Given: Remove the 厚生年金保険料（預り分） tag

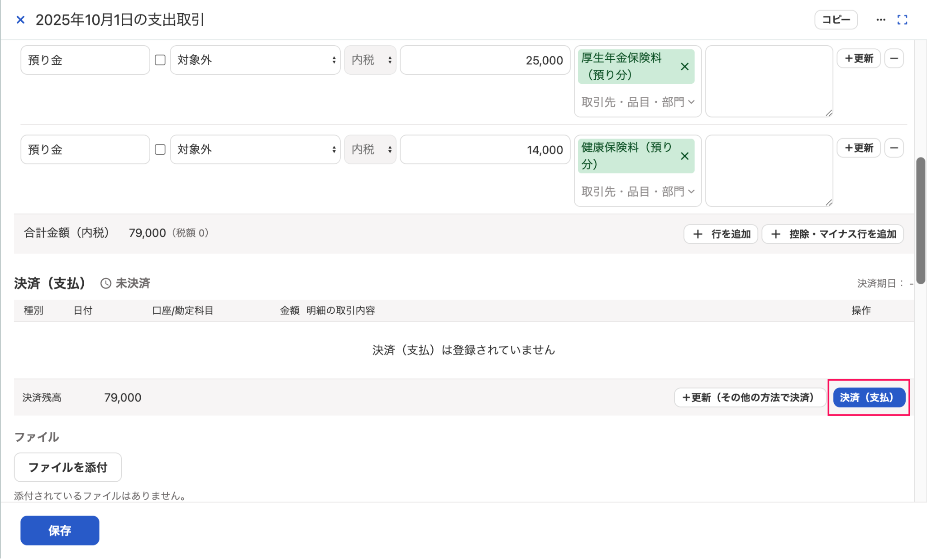Looking at the screenshot, I should point(684,67).
